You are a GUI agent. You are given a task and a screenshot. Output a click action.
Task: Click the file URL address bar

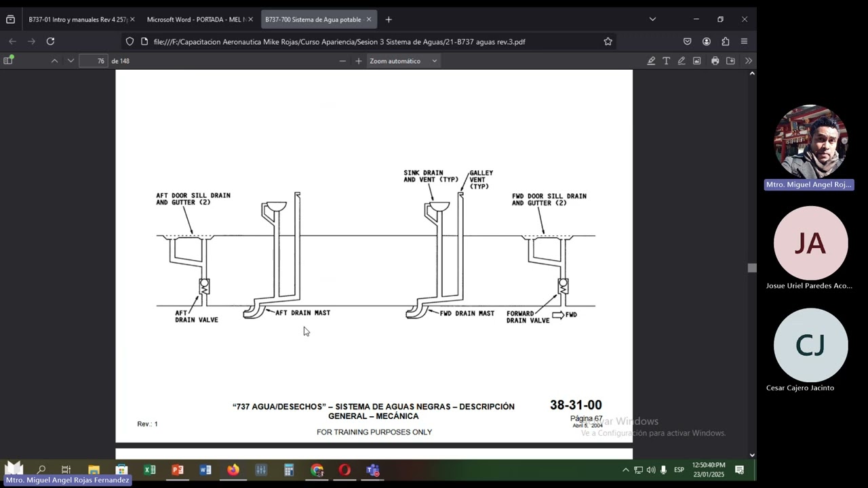coord(370,41)
